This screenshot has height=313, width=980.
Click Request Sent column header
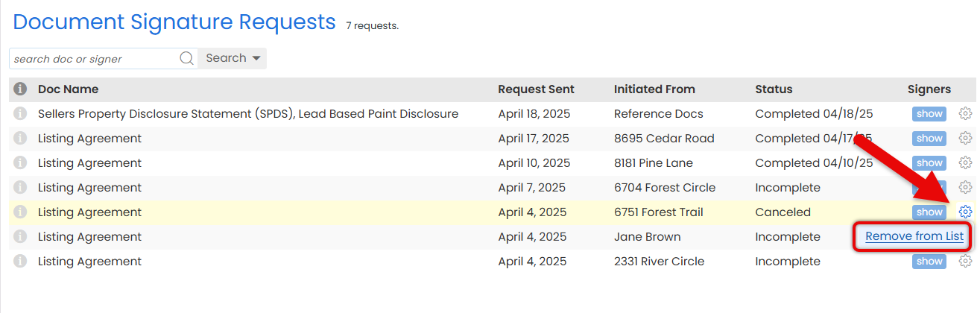pos(536,89)
